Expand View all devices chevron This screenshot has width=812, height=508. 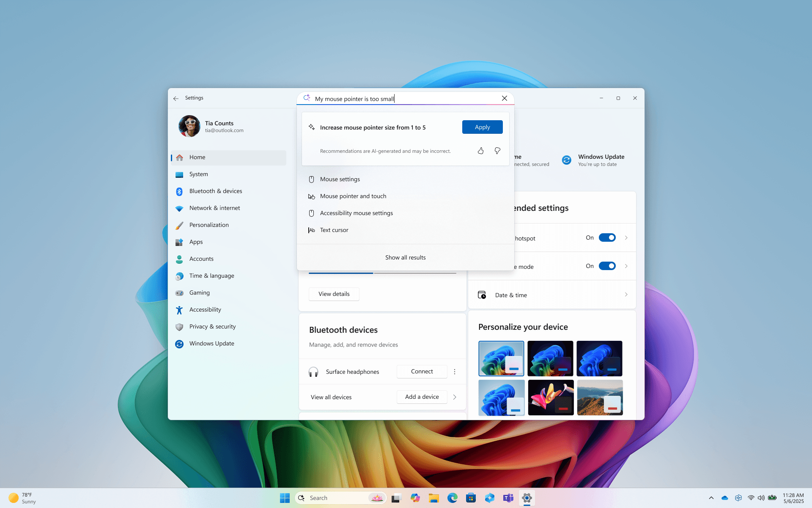[x=455, y=397]
